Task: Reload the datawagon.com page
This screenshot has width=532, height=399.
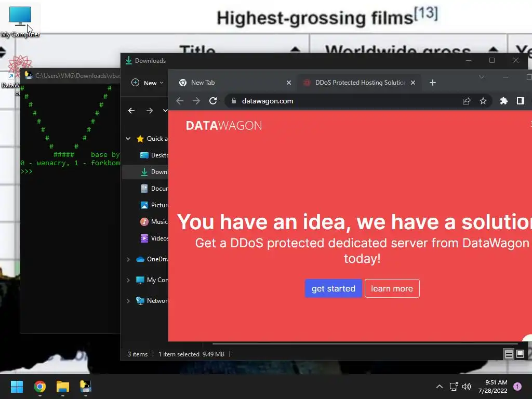Action: [213, 101]
